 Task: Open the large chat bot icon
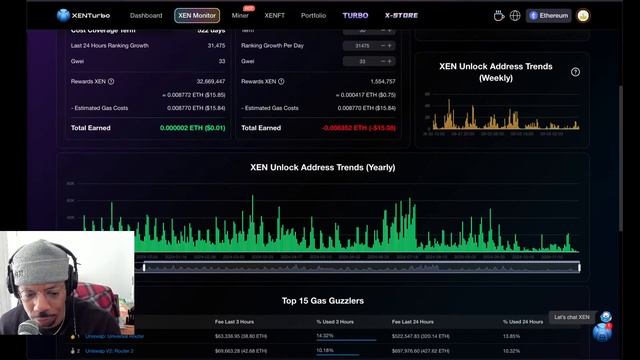[602, 333]
